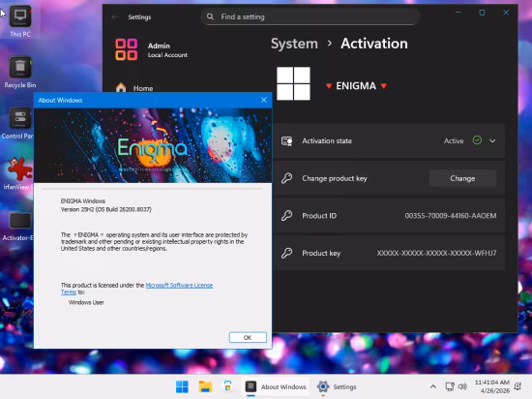Click the Change product key label
Viewport: 532px width, 399px height.
pos(335,178)
